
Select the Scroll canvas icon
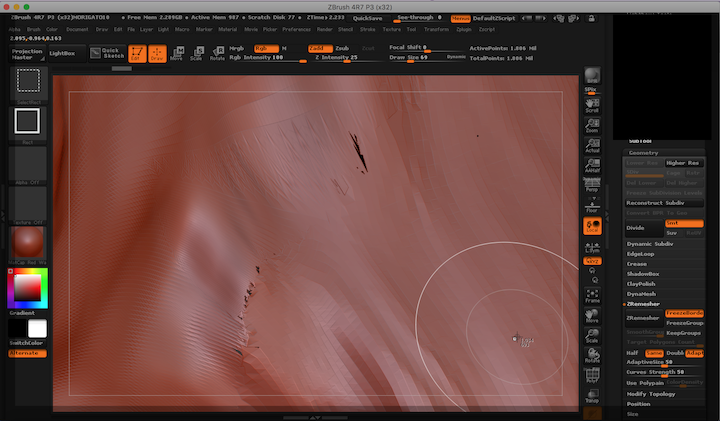(x=592, y=106)
